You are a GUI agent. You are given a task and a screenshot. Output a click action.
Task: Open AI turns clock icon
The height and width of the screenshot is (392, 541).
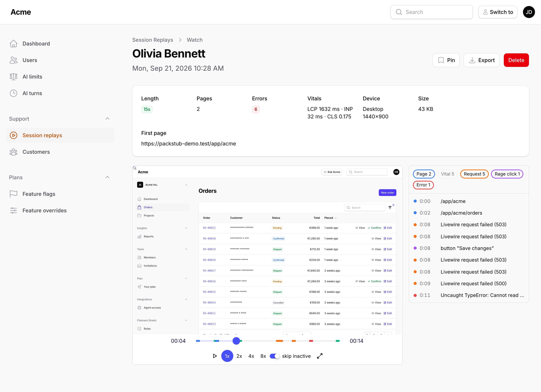click(13, 93)
